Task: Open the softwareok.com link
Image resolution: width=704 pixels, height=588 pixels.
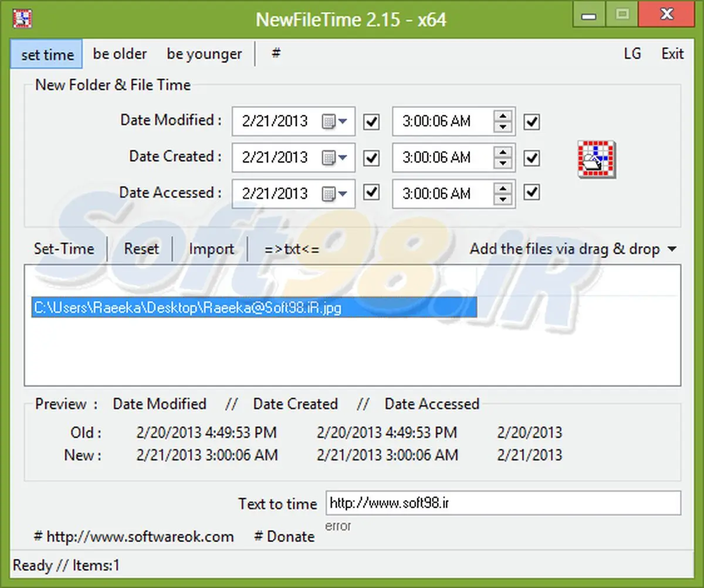Action: pos(134,536)
